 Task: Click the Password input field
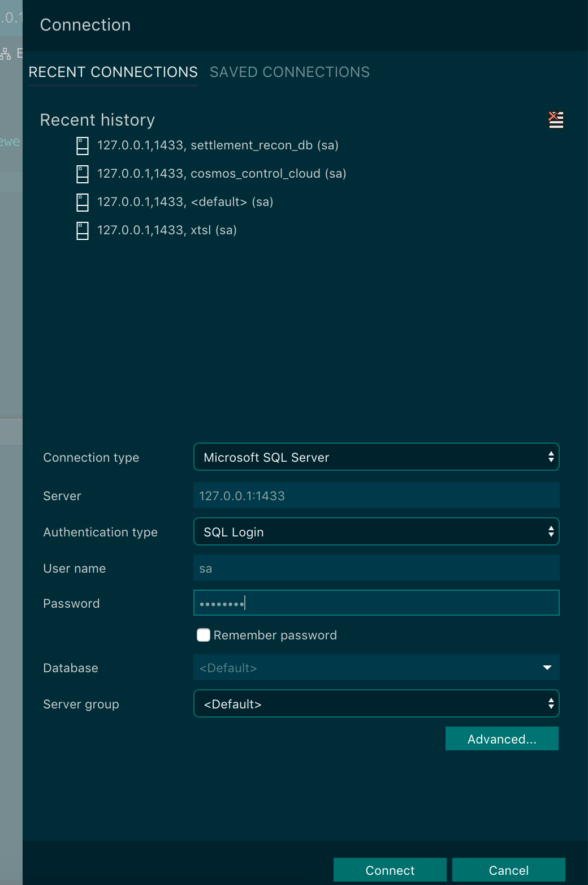[x=376, y=603]
